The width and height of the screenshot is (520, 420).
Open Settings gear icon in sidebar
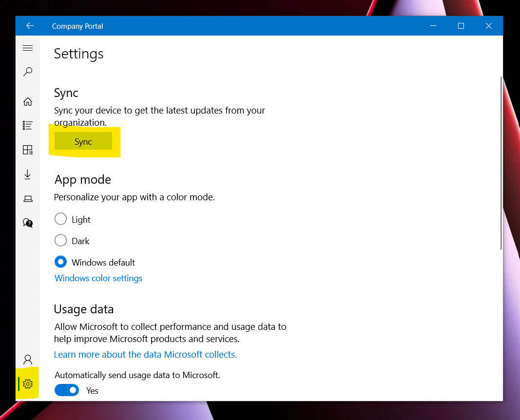(x=28, y=384)
